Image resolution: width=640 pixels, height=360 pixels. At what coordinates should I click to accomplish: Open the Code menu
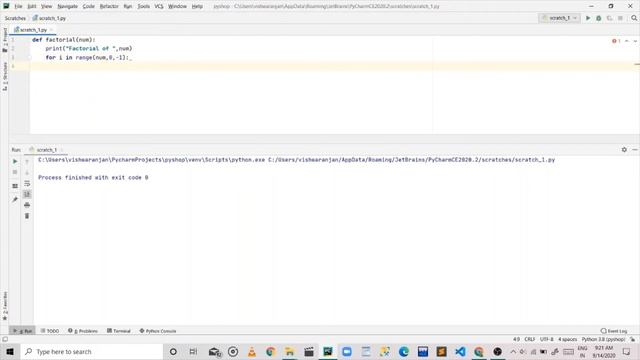click(89, 6)
